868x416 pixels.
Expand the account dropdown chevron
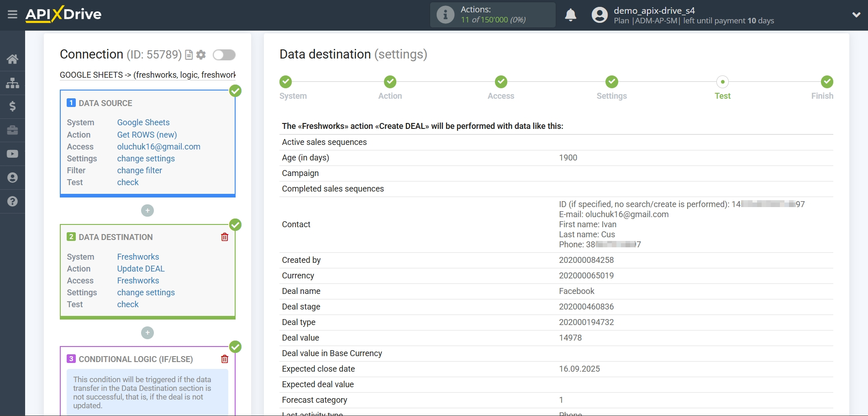tap(856, 15)
